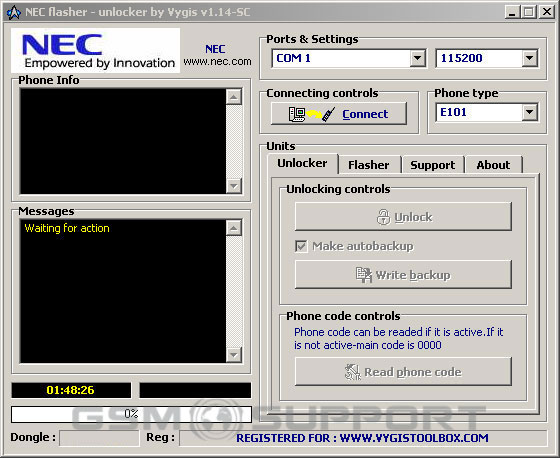Click the NEC logo image
Image resolution: width=560 pixels, height=458 pixels.
95,51
